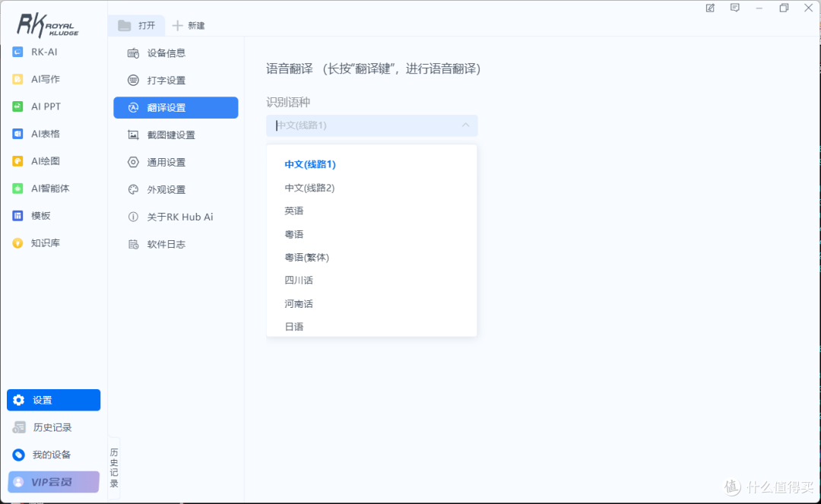Click the 设备信息 keyboard icon
821x504 pixels.
pyautogui.click(x=134, y=53)
